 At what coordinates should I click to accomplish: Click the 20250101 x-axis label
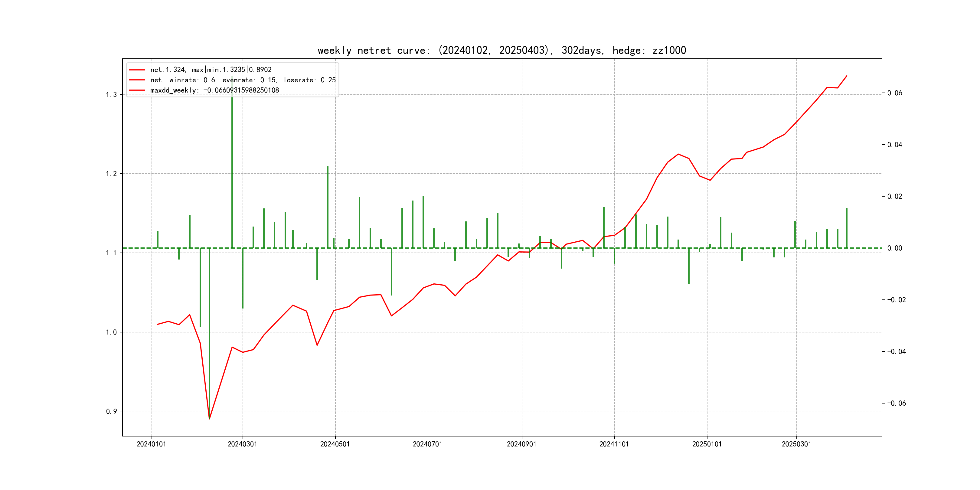click(707, 444)
